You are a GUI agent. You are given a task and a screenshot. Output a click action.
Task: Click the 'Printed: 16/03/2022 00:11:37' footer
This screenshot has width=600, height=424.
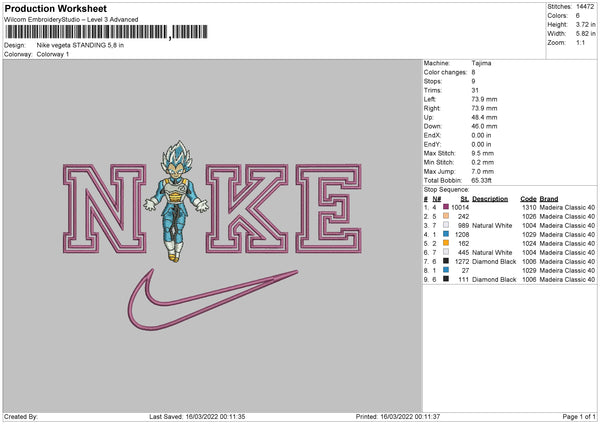click(398, 416)
